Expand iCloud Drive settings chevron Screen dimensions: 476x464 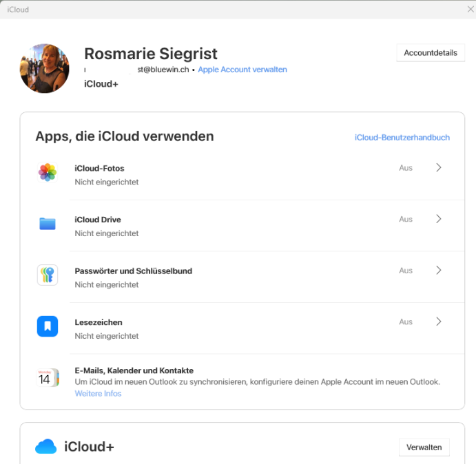coord(438,219)
